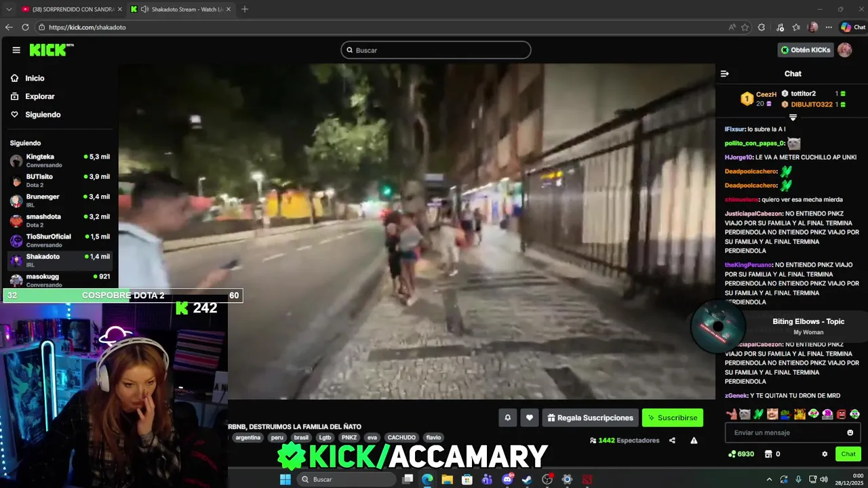
Task: Switch to Shakadoto Stream browser tab
Action: tap(181, 9)
